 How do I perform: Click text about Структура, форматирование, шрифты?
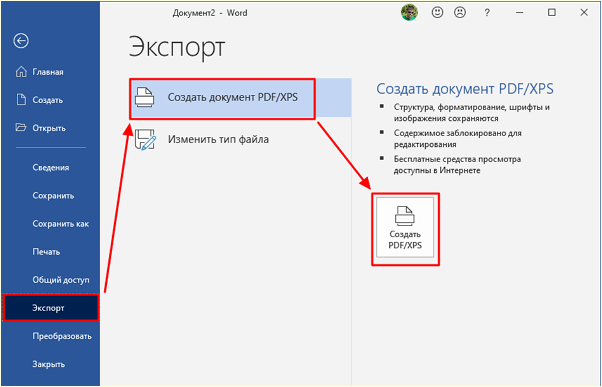tap(471, 113)
